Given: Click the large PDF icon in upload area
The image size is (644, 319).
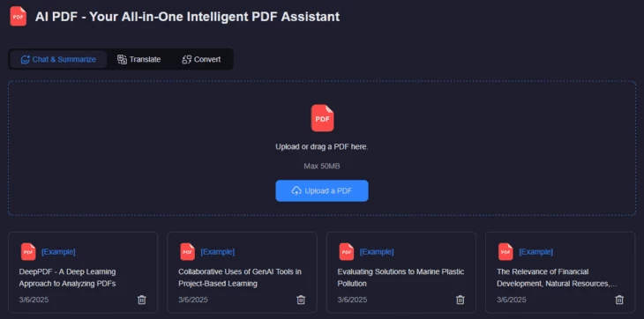Looking at the screenshot, I should click(x=322, y=118).
